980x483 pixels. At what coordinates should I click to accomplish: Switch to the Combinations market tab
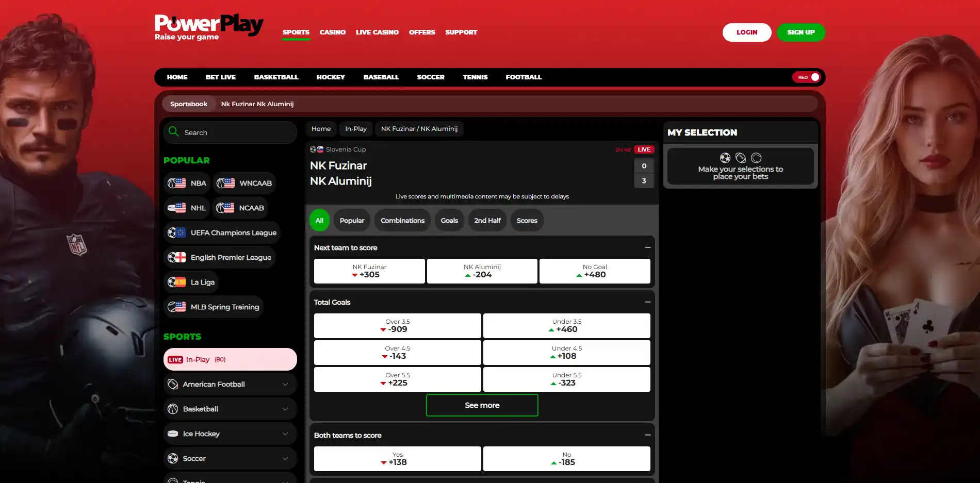[x=403, y=221]
